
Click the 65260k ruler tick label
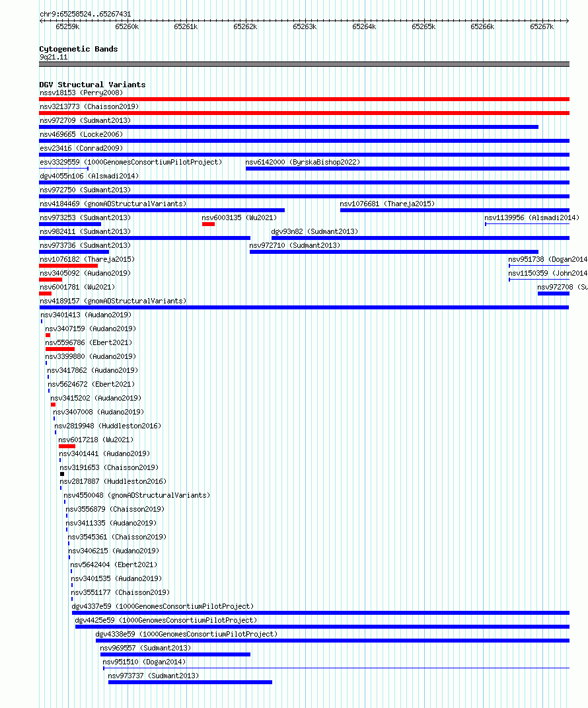point(127,26)
